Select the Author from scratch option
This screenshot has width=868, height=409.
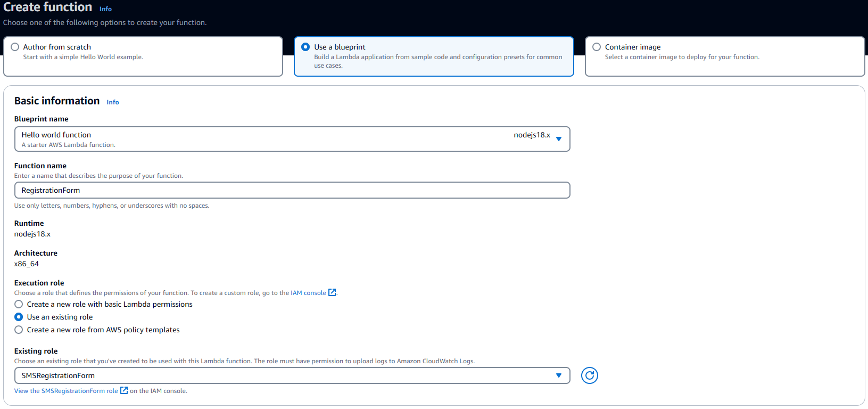click(x=15, y=47)
